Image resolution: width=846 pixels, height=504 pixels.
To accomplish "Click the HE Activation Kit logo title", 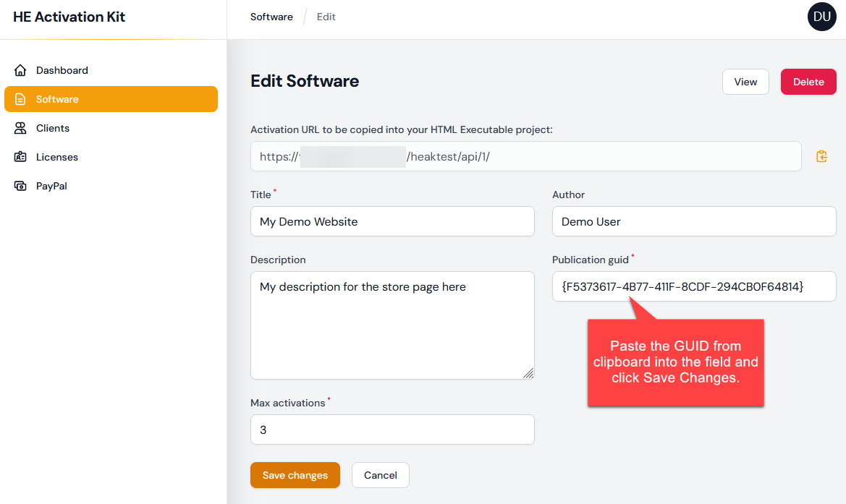I will coord(69,17).
